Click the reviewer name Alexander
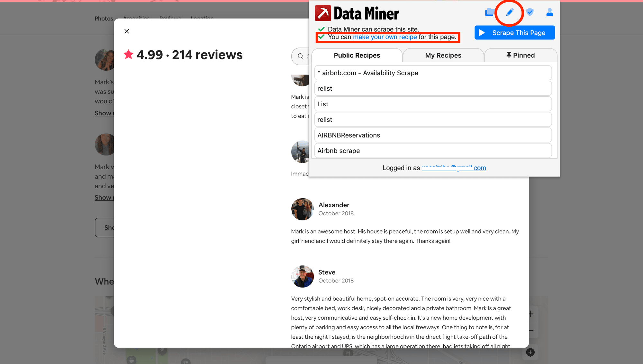 (x=334, y=205)
